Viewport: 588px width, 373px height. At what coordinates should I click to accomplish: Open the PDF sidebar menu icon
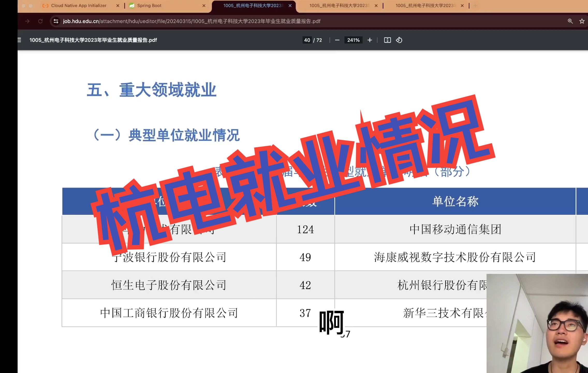coord(19,40)
